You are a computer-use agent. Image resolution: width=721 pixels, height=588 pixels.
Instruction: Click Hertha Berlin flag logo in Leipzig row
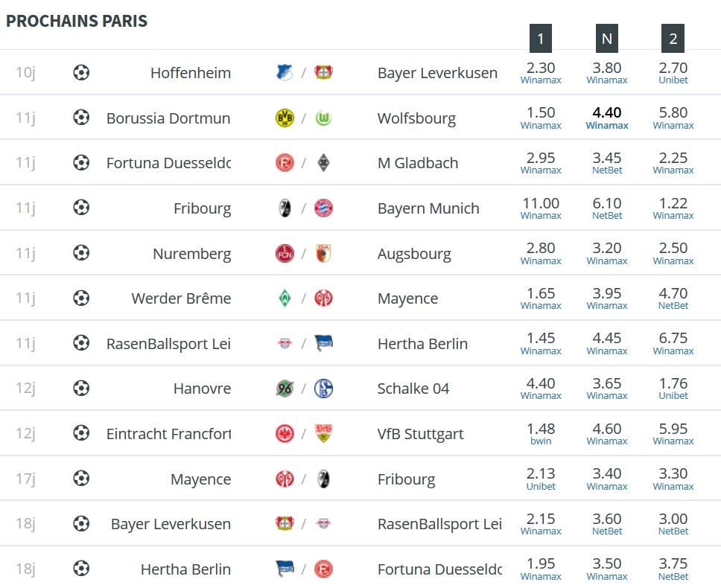[x=323, y=343]
